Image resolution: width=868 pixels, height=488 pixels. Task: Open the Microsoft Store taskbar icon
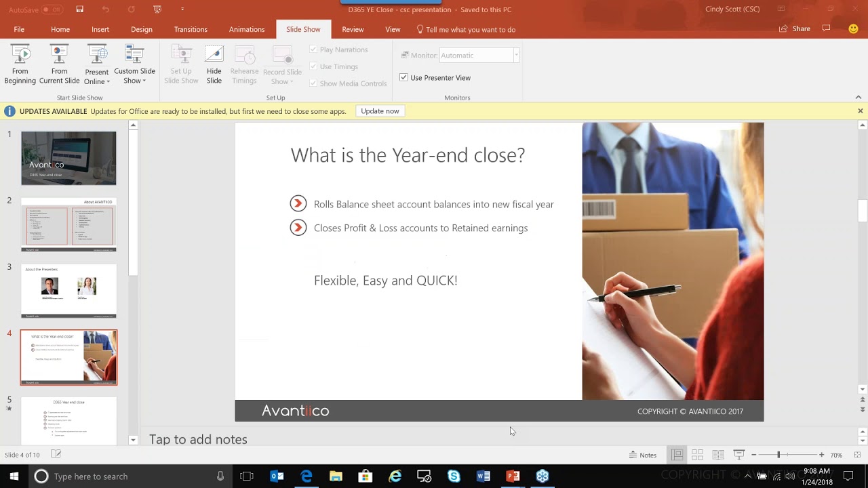click(x=366, y=476)
